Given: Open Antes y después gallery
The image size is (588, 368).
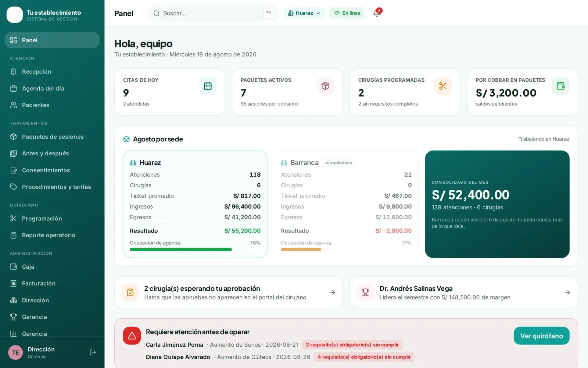Looking at the screenshot, I should click(52, 153).
